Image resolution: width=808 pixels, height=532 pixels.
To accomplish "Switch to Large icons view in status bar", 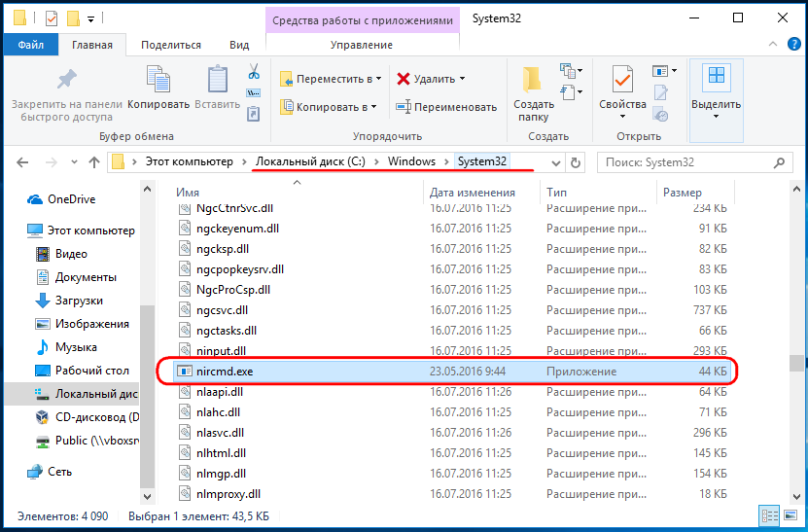I will click(x=790, y=515).
